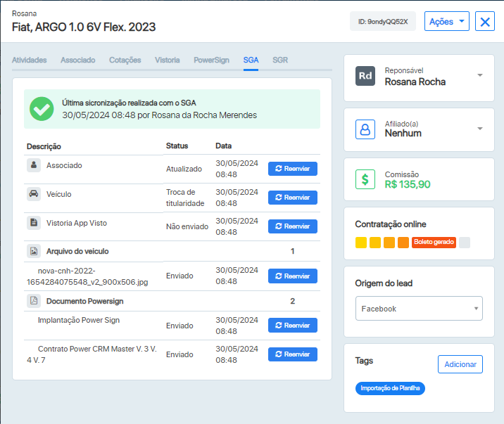Click the Rd avatar of Rosana Rocha
504x424 pixels.
365,76
